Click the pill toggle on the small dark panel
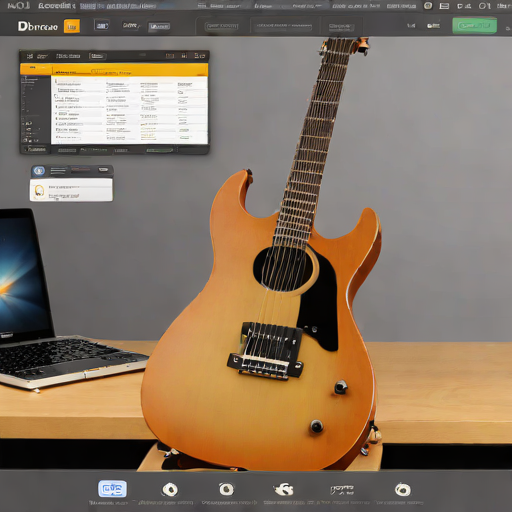This screenshot has height=512, width=512. click(103, 170)
